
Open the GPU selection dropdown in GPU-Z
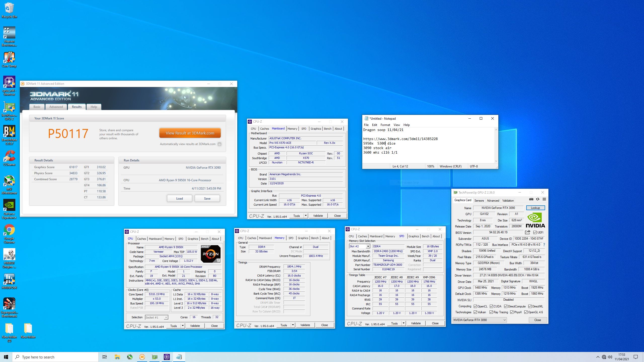(x=479, y=320)
